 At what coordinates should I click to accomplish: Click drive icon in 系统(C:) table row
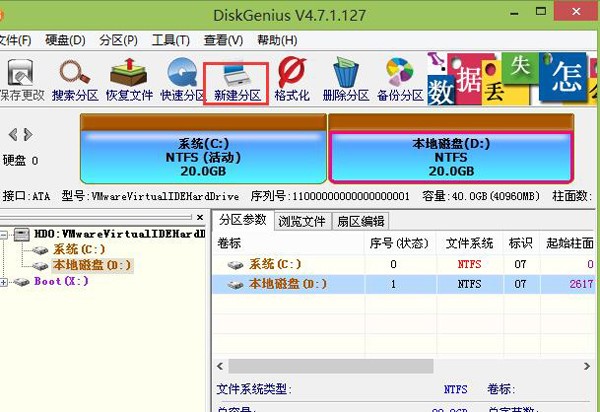235,264
